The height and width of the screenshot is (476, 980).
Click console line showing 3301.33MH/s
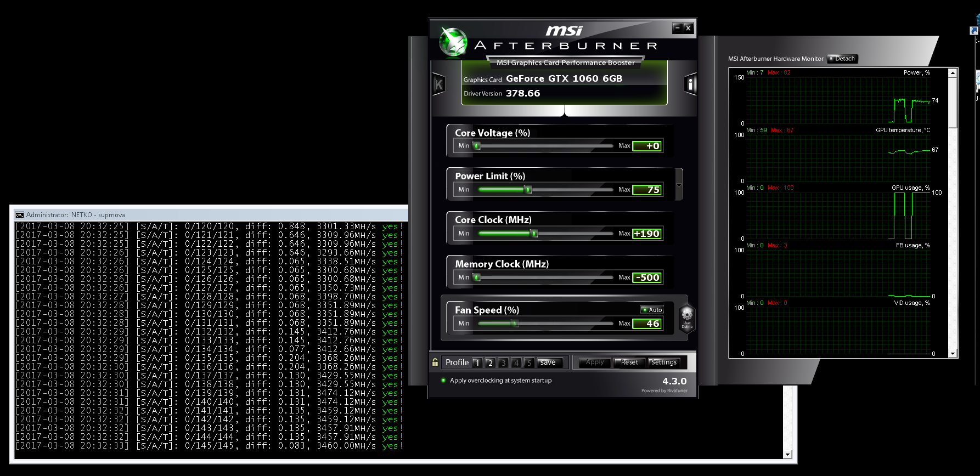click(209, 226)
